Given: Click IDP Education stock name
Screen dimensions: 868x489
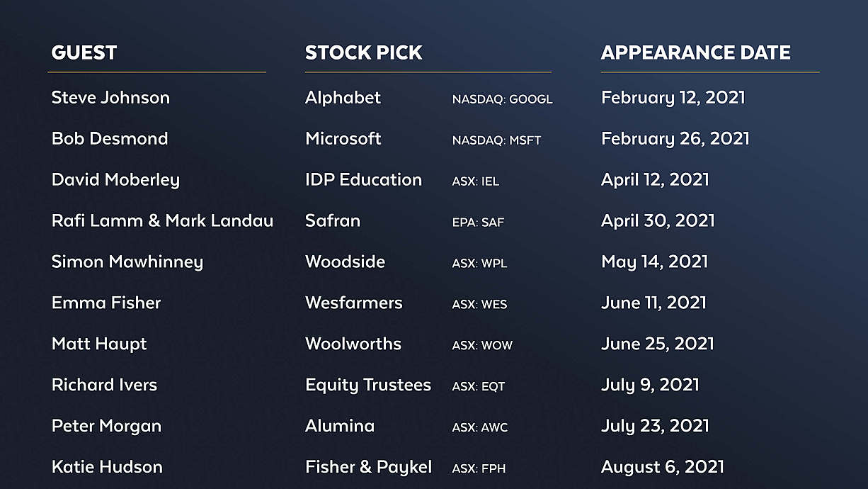Looking at the screenshot, I should 363,180.
